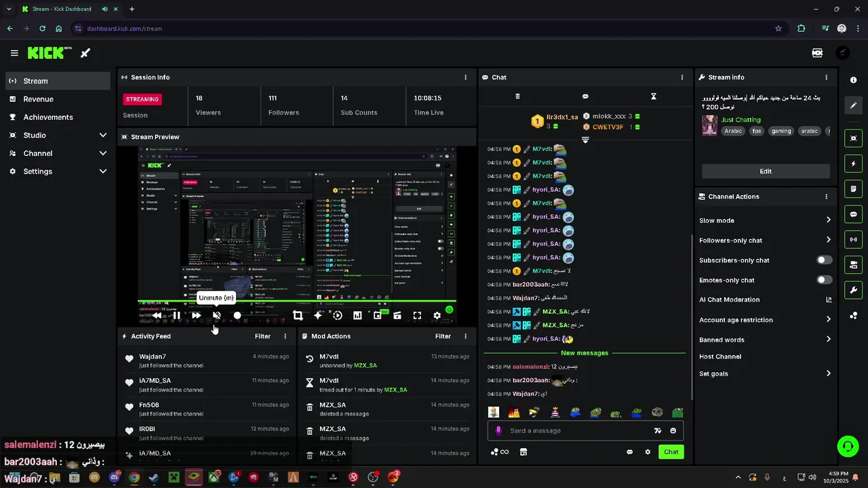
Task: Toggle Subscribers-only chat switch
Action: 824,260
